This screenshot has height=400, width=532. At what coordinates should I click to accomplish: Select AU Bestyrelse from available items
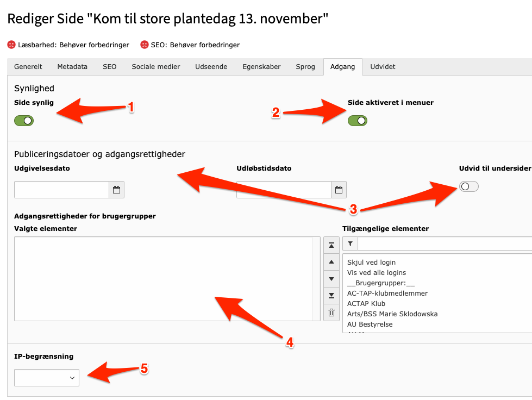pyautogui.click(x=370, y=324)
